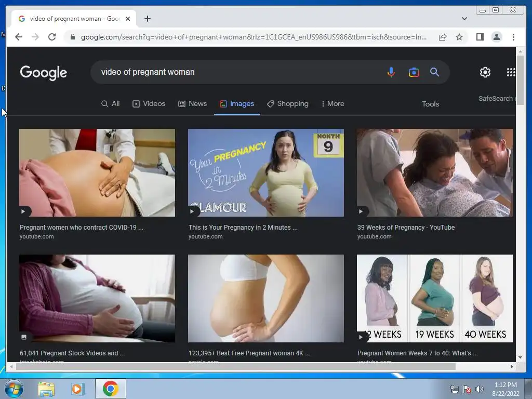Click the play badge on the COVID-19 thumbnail
This screenshot has width=532, height=399.
click(x=23, y=211)
